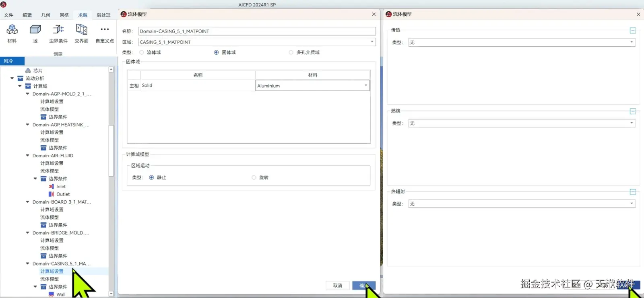Click the Solid phase name cell
Image resolution: width=644 pixels, height=298 pixels.
pos(198,85)
